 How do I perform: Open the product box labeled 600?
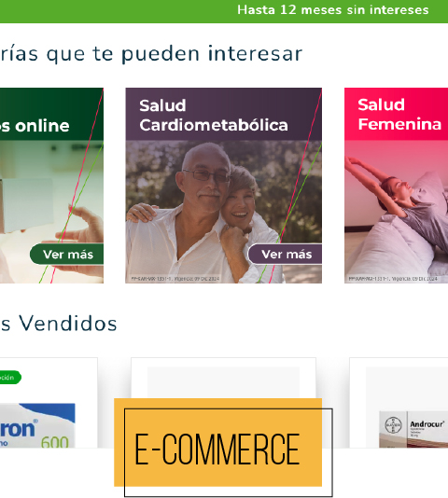coord(37,425)
